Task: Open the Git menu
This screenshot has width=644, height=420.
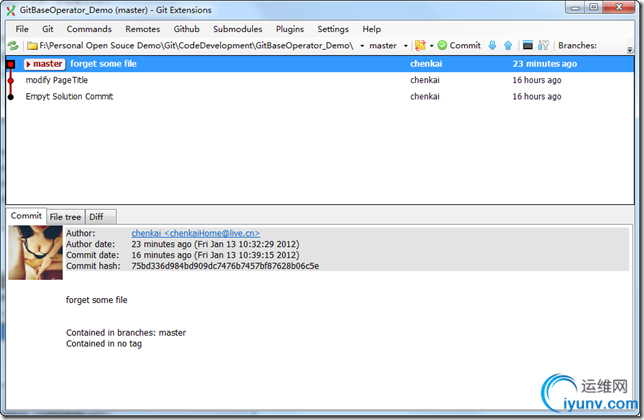Action: (48, 29)
